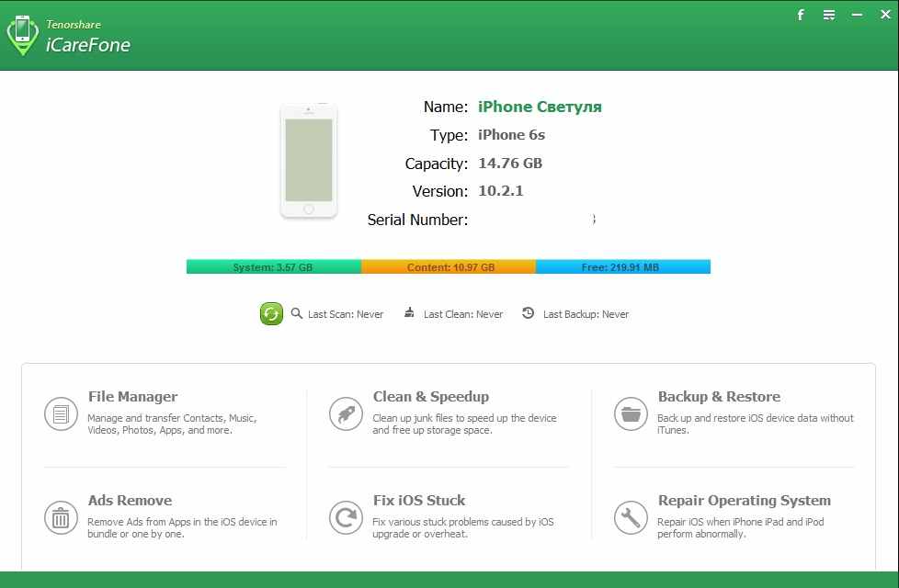Open Backup & Restore title

click(x=719, y=397)
